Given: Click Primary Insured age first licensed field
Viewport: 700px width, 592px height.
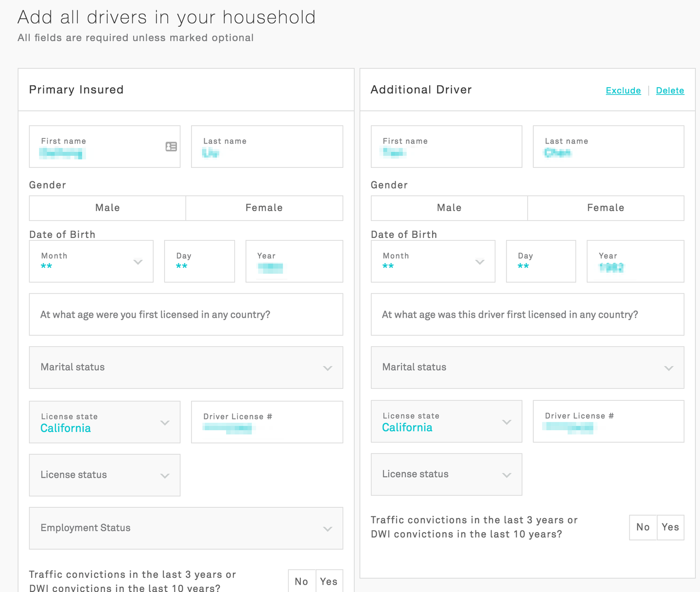Looking at the screenshot, I should point(186,314).
